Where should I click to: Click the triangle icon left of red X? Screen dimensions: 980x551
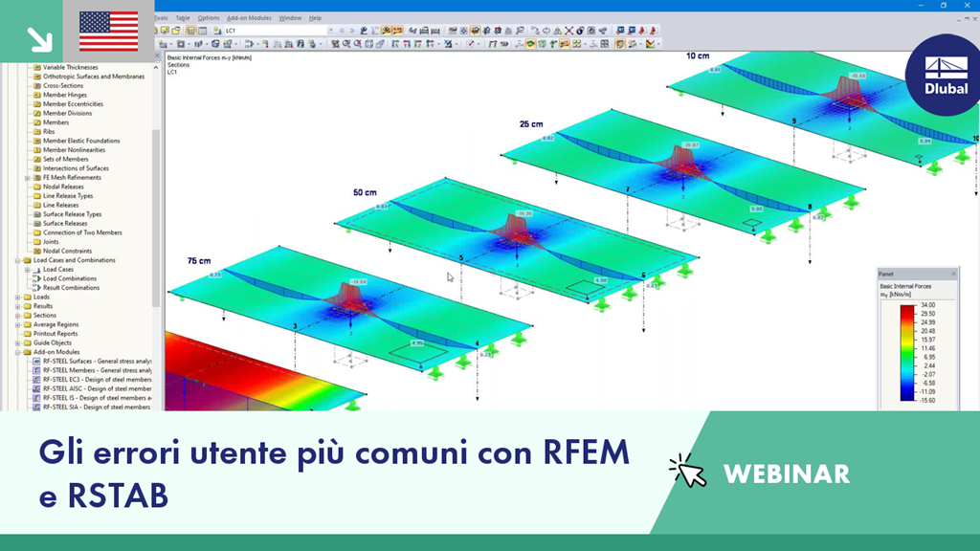558,31
